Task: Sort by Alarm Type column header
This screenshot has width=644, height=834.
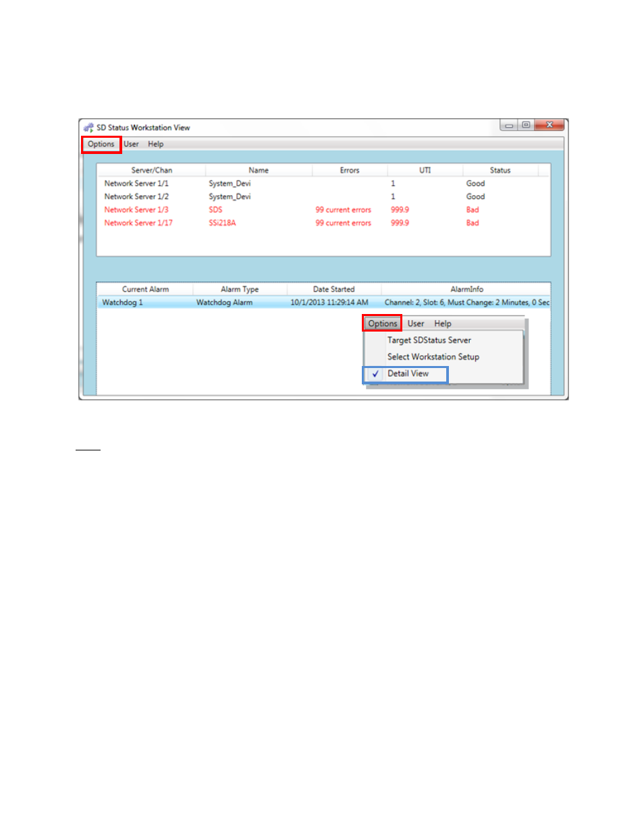Action: [x=240, y=289]
